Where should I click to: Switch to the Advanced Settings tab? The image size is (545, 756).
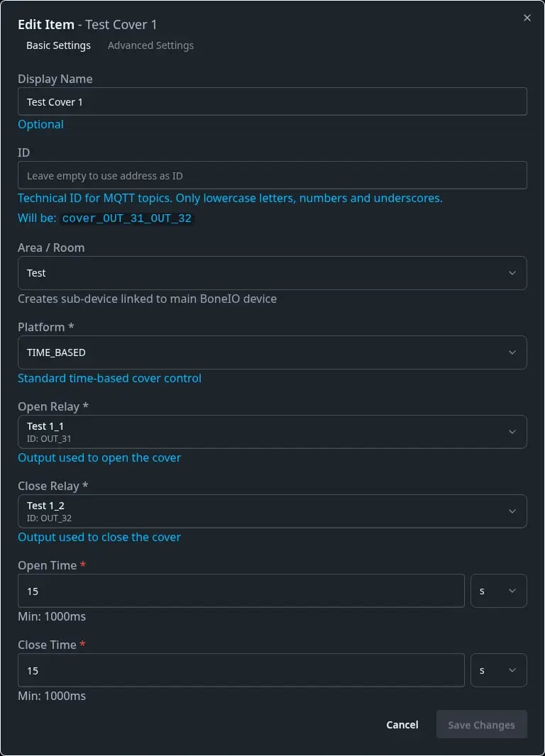click(150, 45)
